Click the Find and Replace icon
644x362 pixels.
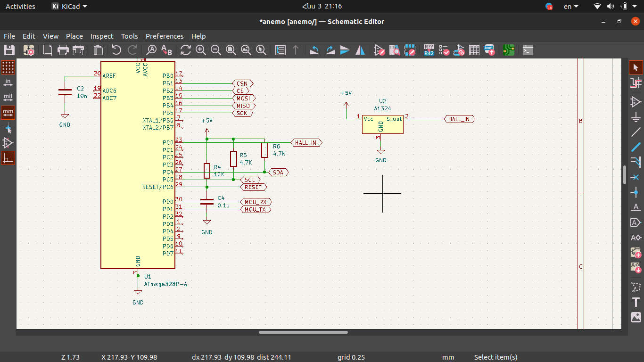(167, 50)
